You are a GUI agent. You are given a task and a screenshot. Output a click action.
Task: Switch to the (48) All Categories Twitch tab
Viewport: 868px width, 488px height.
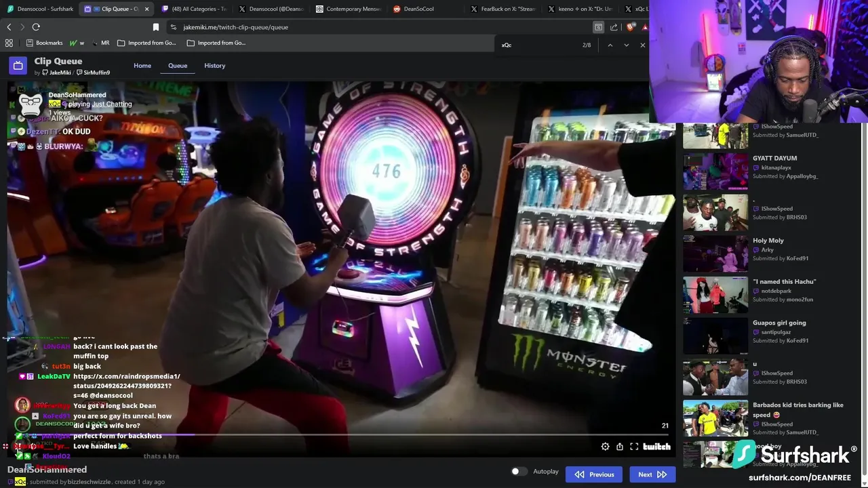pos(195,9)
